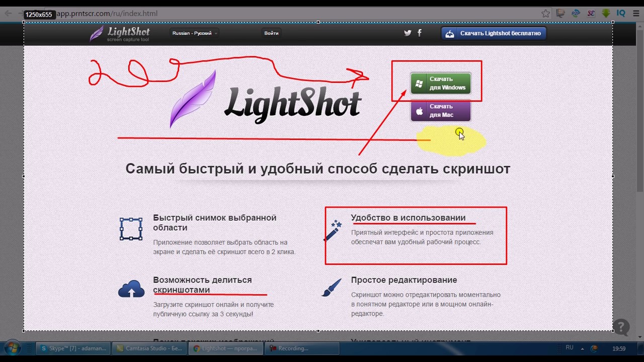Viewport: 644px width, 362px height.
Task: Click heading Быстрый снимок выбранной области
Action: [215, 223]
